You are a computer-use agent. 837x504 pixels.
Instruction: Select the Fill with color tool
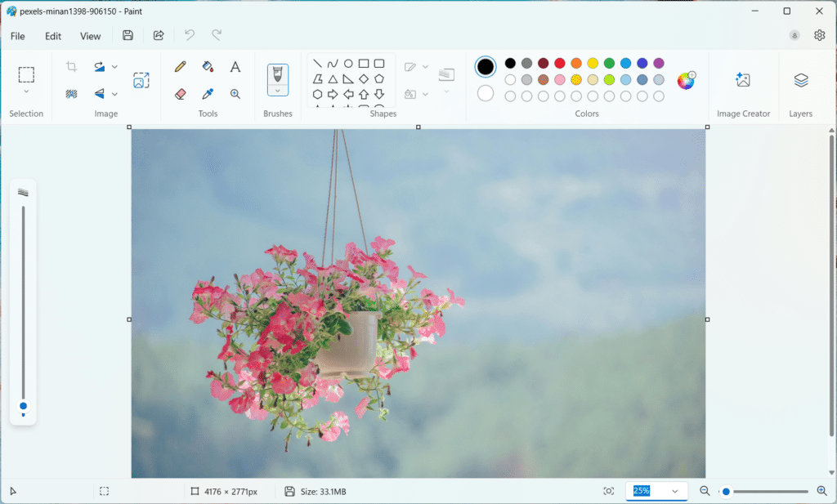207,67
